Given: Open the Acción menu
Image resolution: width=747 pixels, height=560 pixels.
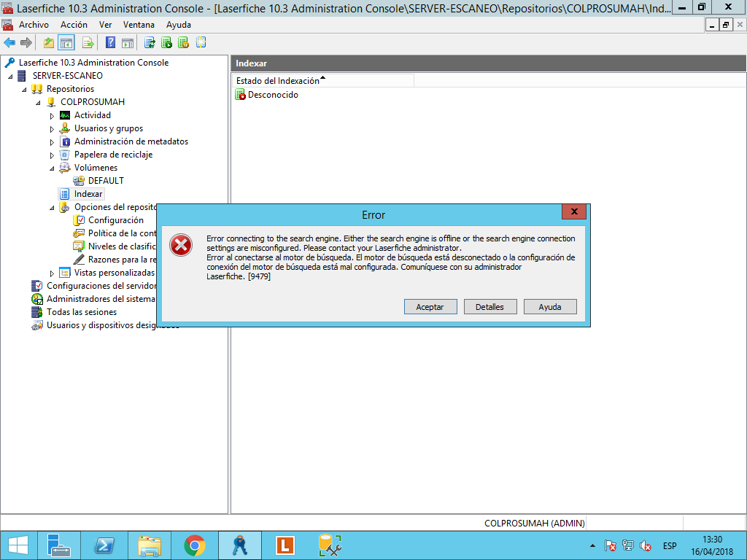Looking at the screenshot, I should (x=74, y=25).
